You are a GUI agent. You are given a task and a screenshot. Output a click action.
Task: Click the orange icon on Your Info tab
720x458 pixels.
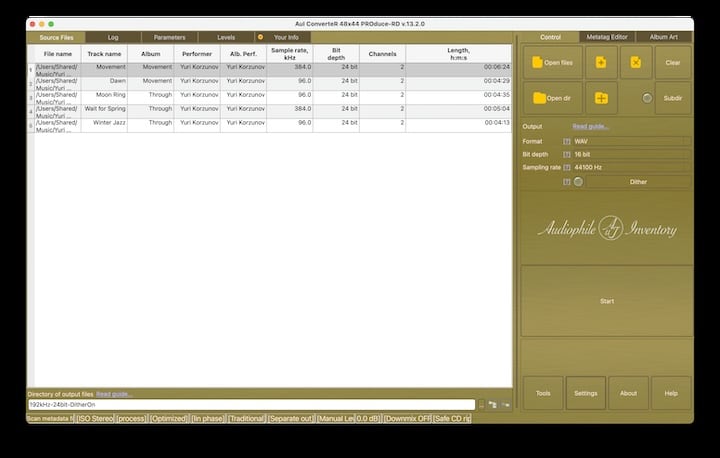[260, 37]
